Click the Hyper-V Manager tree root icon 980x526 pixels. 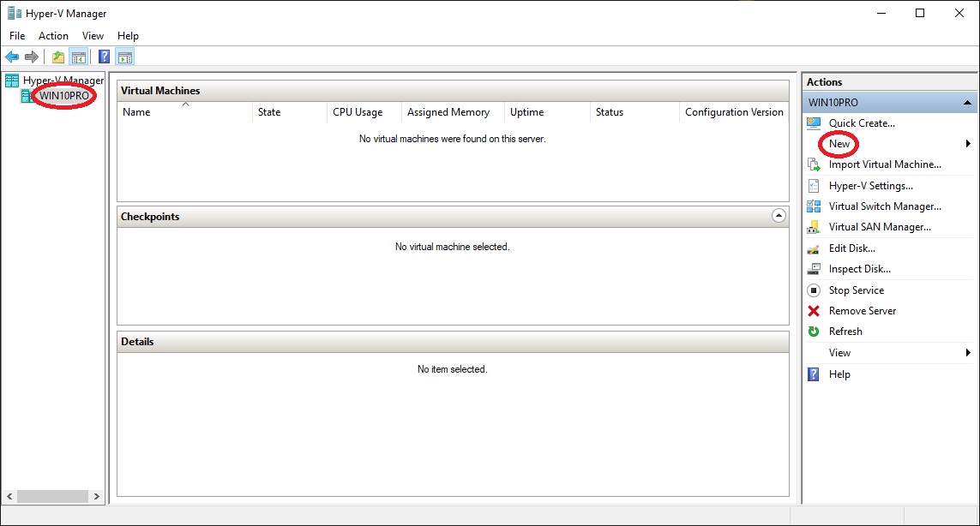pyautogui.click(x=12, y=81)
